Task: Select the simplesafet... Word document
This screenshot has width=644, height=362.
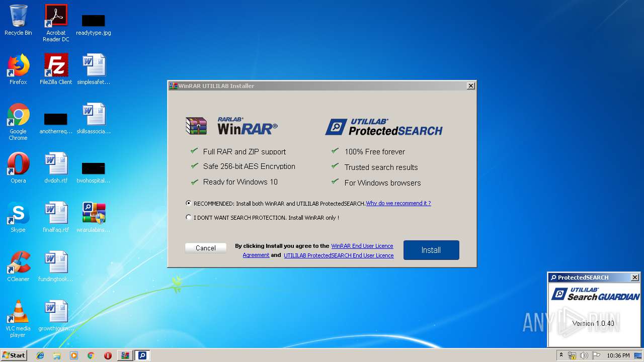Action: 94,69
